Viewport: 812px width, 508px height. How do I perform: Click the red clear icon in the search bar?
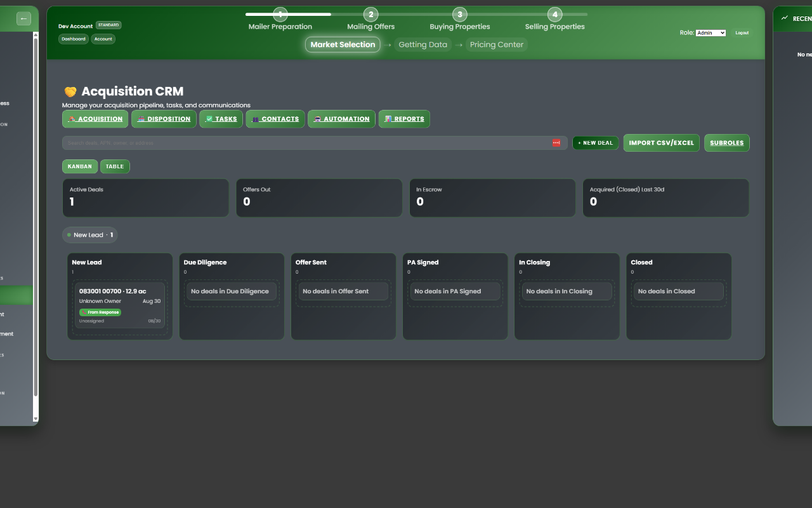[558, 143]
